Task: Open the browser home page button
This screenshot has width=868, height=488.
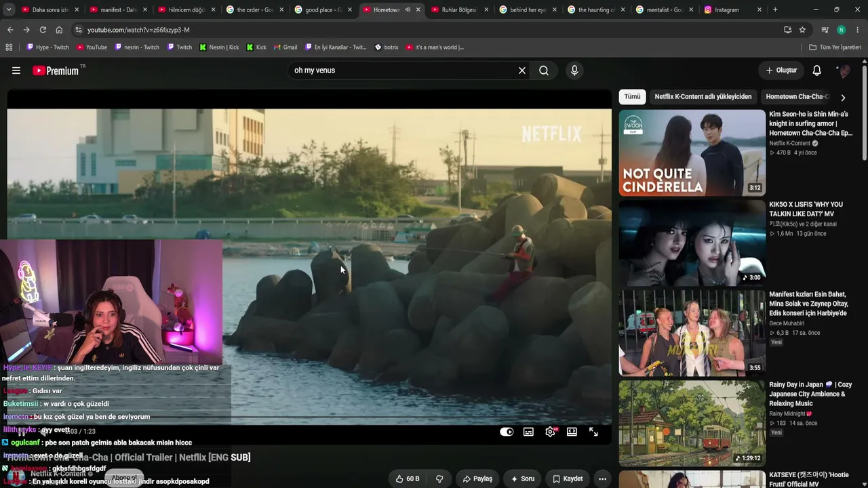Action: 59,30
